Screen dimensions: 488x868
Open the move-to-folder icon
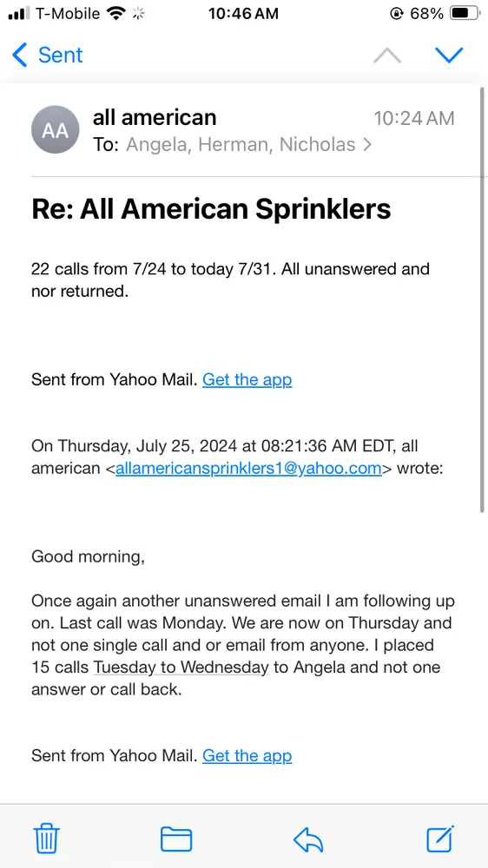(176, 838)
